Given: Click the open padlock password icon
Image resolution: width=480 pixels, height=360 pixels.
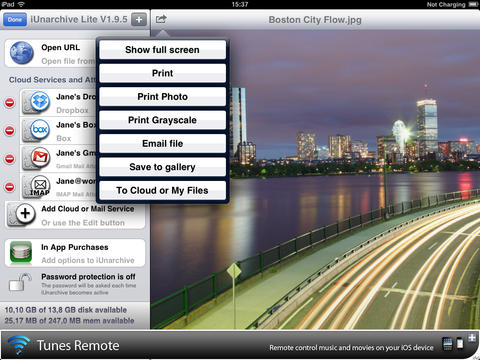Looking at the screenshot, I should (x=21, y=282).
